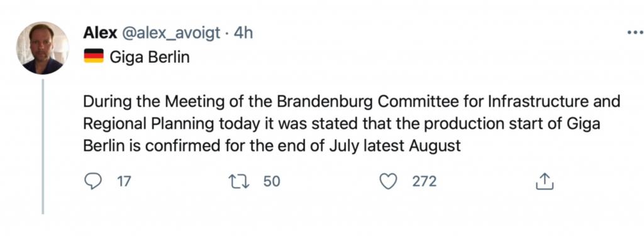This screenshot has width=644, height=236.
Task: Open the share tweet icon
Action: 545,181
